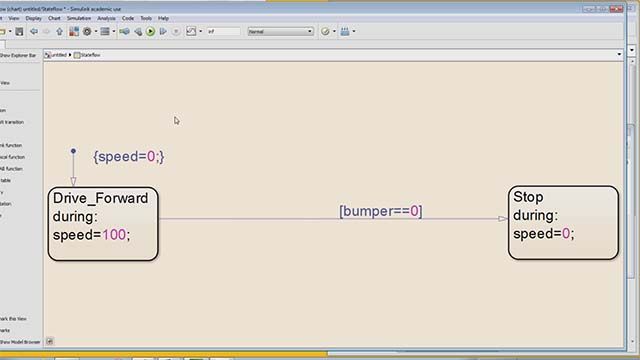Expand the data inspector dropdown arrow
640x360 pixels.
point(200,31)
